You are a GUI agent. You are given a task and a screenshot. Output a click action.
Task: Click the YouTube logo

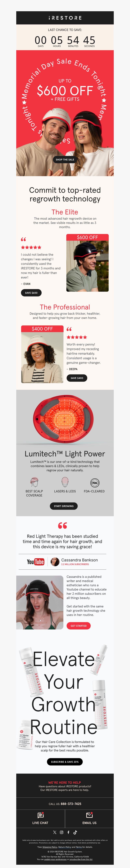coord(36,562)
